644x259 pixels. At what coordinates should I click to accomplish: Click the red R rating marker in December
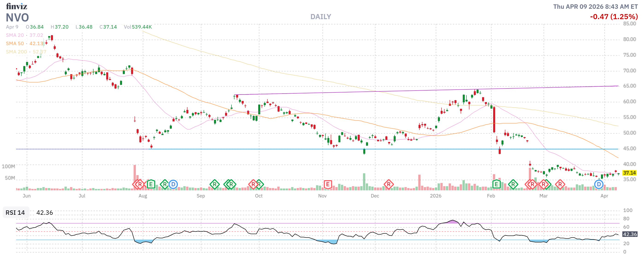click(x=389, y=185)
